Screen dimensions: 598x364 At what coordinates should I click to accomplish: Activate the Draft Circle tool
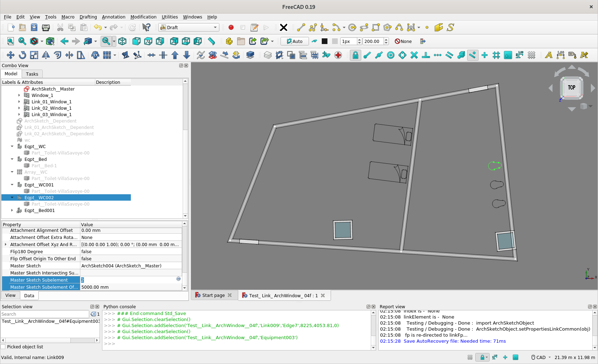(352, 27)
